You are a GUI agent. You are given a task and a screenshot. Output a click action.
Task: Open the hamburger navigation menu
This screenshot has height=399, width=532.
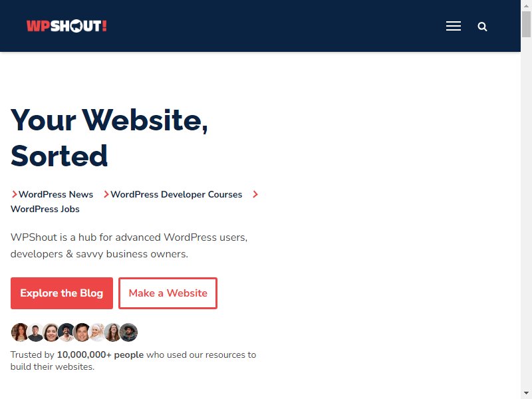tap(454, 26)
